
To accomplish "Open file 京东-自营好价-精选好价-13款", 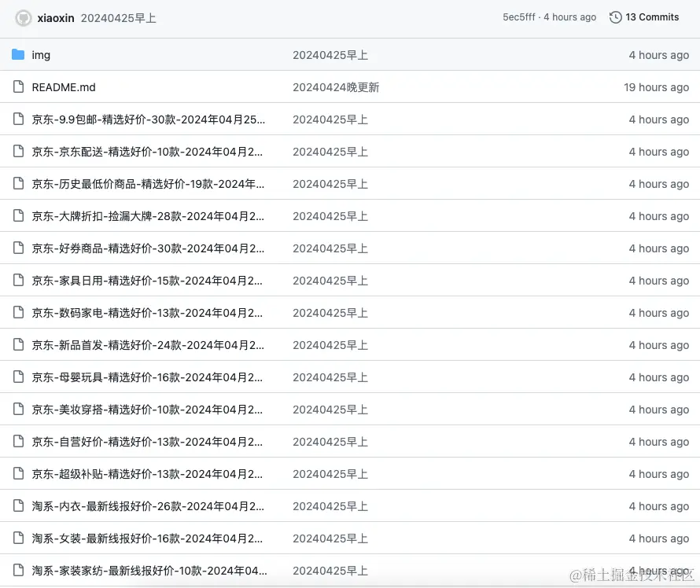I will 147,442.
